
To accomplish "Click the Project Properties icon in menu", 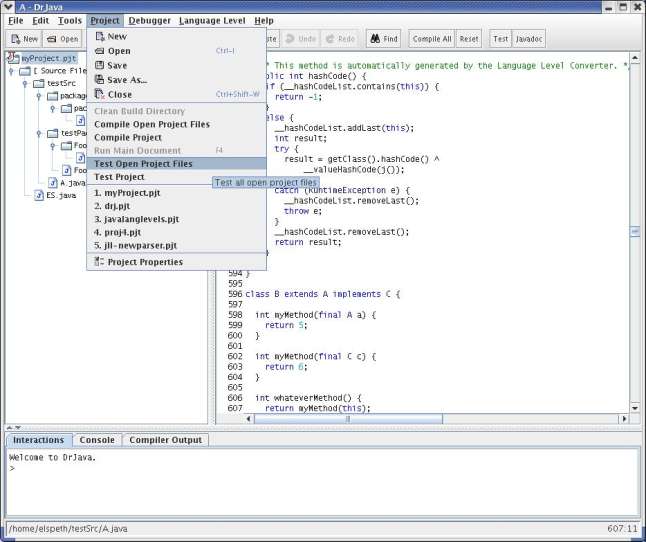I will tap(99, 261).
